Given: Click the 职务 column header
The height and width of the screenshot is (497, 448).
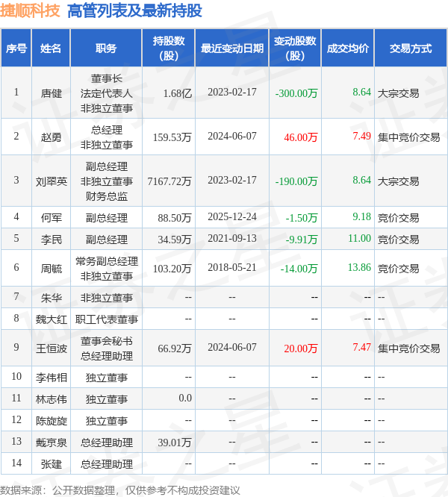Looking at the screenshot, I should click(x=106, y=49).
